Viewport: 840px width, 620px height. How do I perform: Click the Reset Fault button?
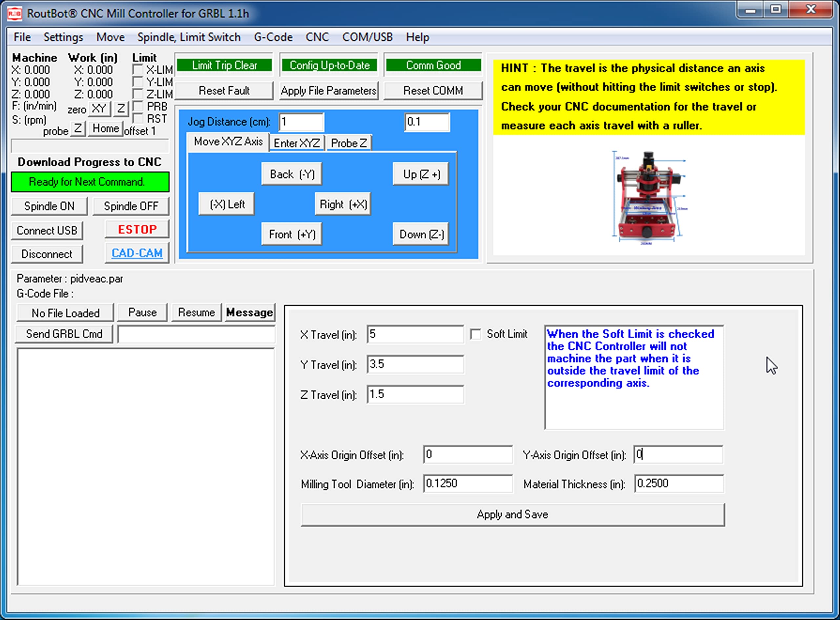(x=224, y=90)
